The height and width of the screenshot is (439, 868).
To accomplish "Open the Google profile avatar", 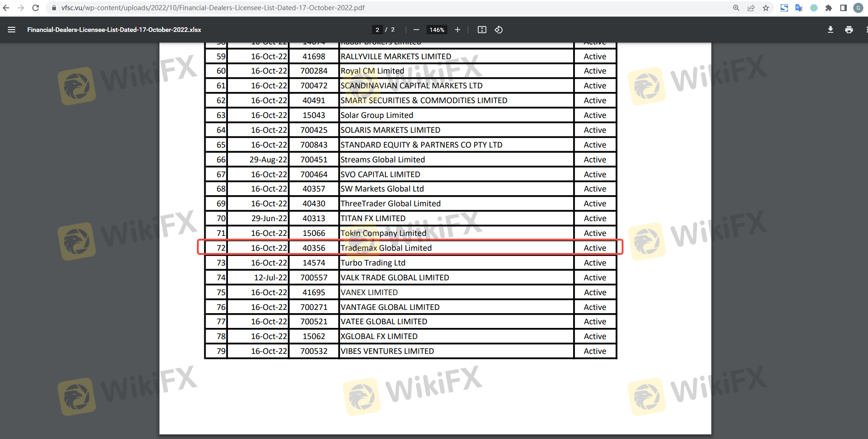I will pos(858,8).
